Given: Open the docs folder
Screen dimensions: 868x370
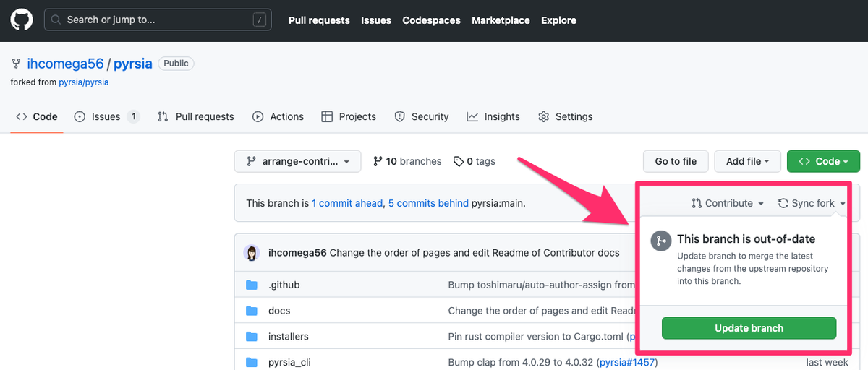Looking at the screenshot, I should click(279, 311).
